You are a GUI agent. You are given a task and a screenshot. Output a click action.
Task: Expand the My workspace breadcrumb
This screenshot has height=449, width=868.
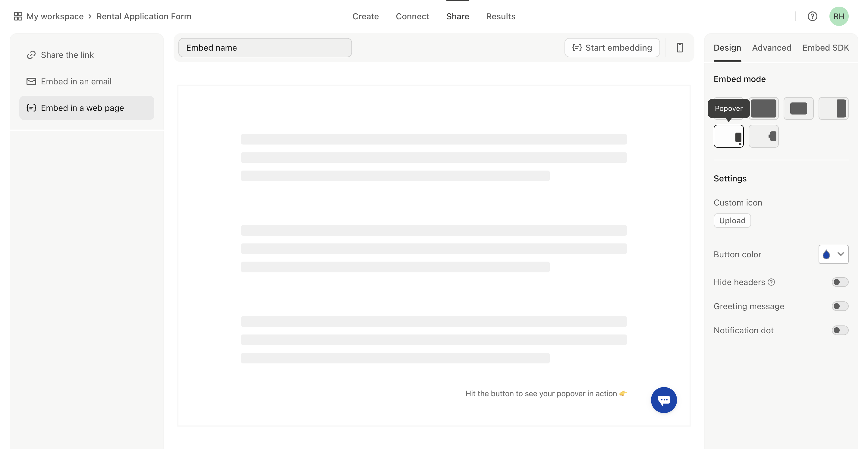[x=55, y=16]
